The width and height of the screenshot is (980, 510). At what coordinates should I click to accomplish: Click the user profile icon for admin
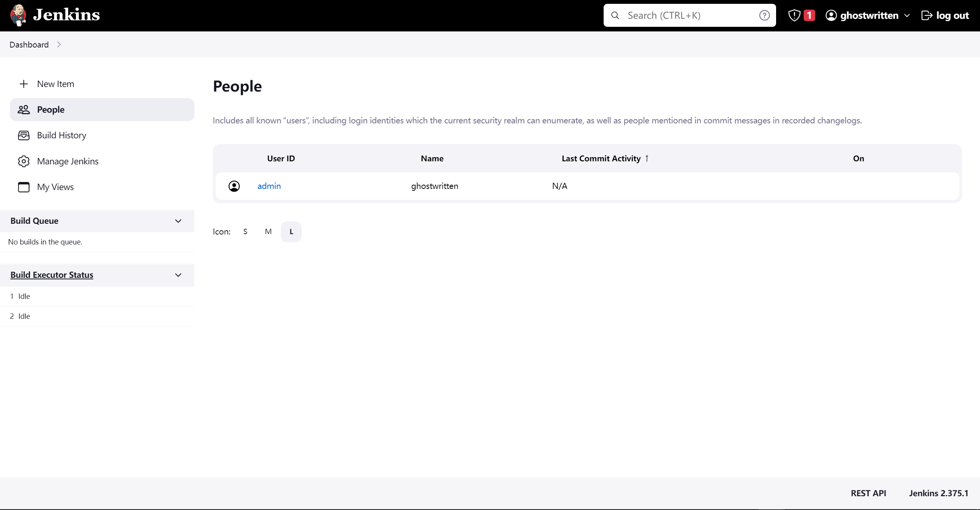pos(234,187)
